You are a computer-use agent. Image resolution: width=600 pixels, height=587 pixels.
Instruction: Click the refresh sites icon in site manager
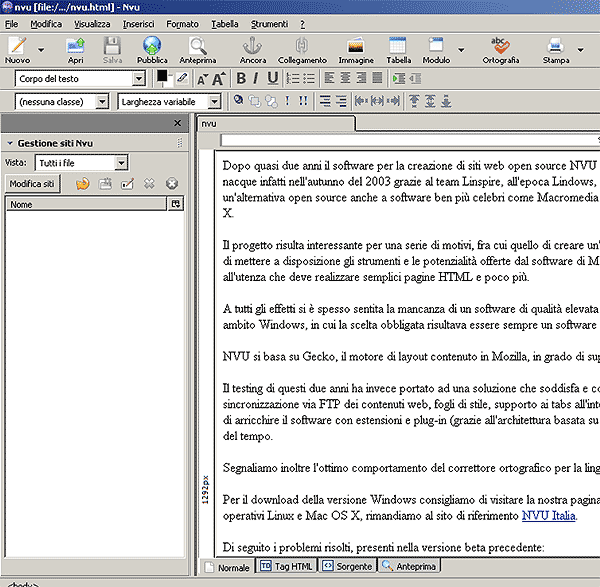(x=83, y=184)
